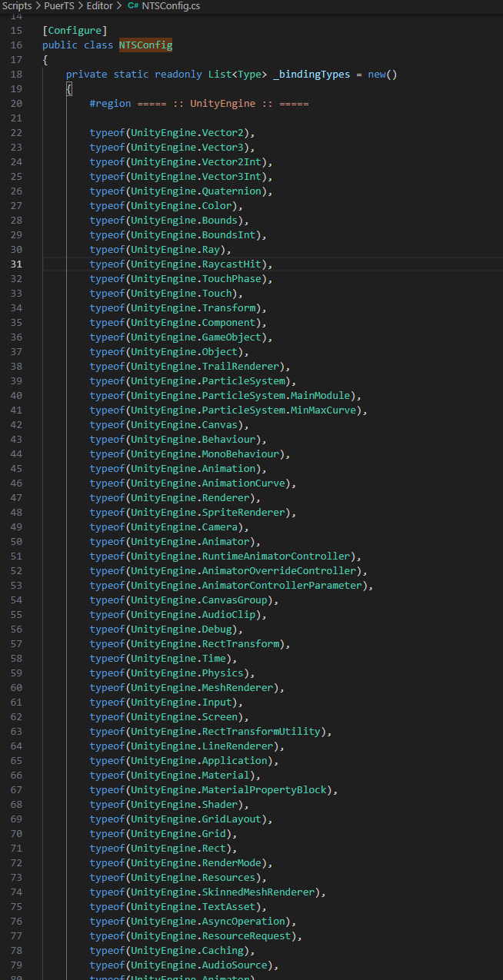Screen dimensions: 503x980
Task: Click the LineRenderer type on line 64
Action: pos(237,746)
